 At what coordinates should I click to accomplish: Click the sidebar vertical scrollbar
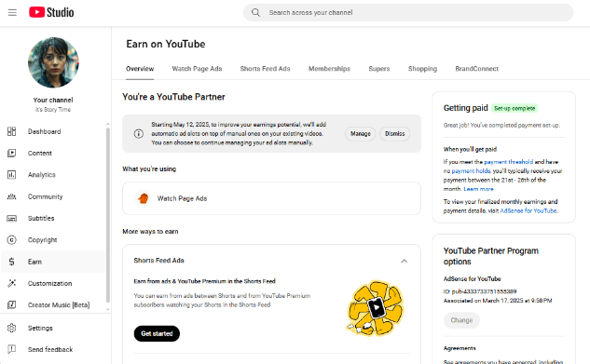pos(108,214)
